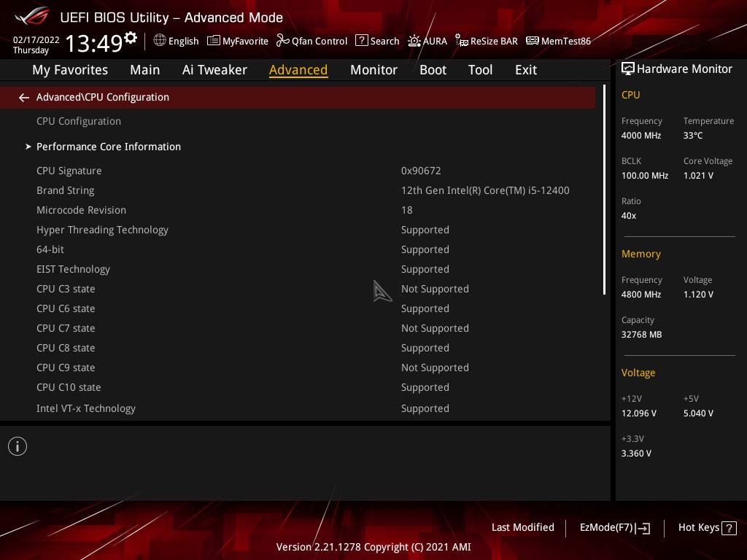Click +5V reading 5.040 V
Screen dimensions: 747x560
[x=698, y=413]
